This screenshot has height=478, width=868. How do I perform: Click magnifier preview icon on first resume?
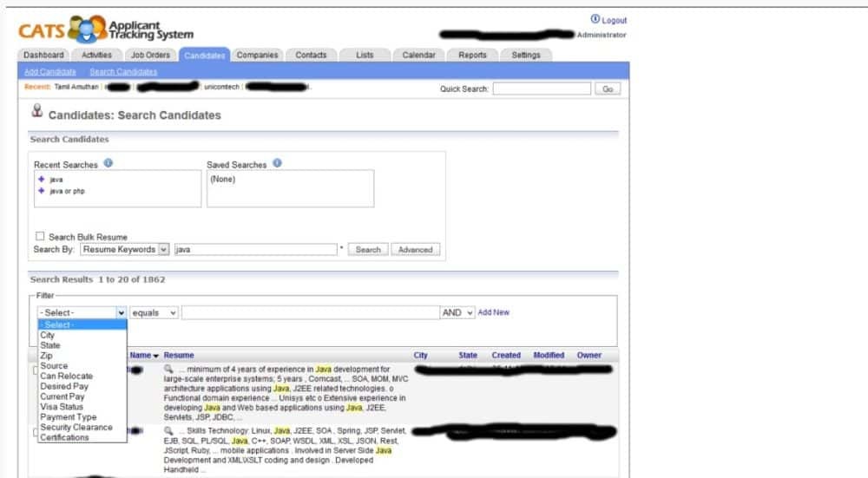168,370
